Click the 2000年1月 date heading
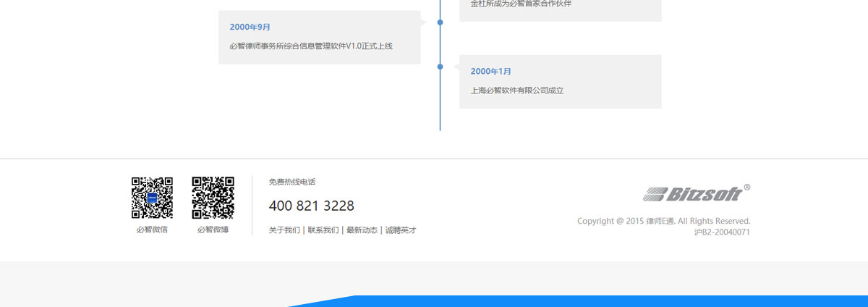This screenshot has width=868, height=307. pos(490,72)
